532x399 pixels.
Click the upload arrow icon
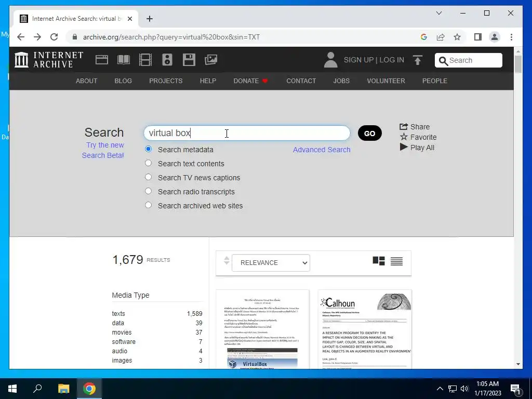coord(418,60)
